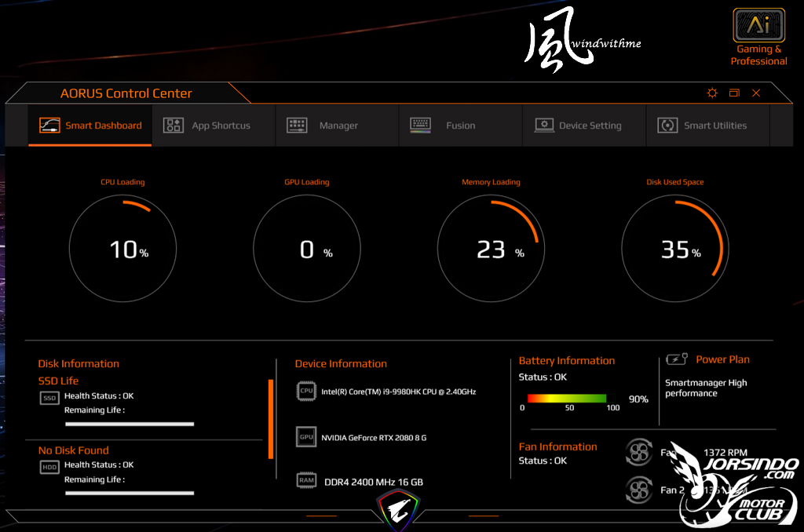Click the Power Plan heading

coord(722,359)
